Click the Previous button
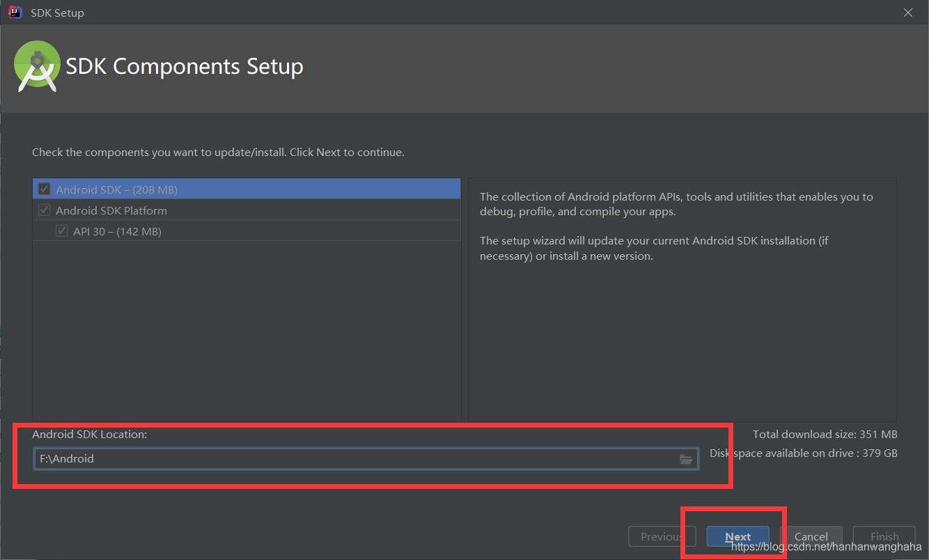Image resolution: width=929 pixels, height=560 pixels. 662,536
